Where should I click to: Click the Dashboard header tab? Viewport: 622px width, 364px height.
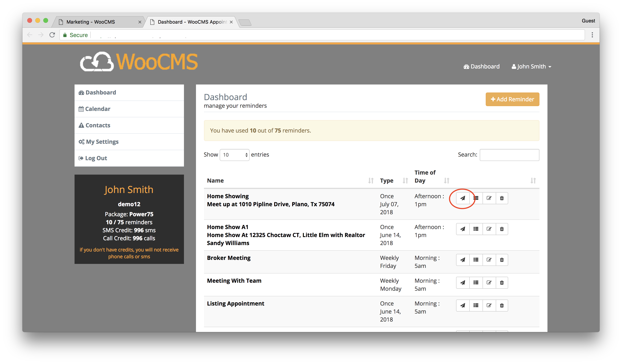(482, 66)
